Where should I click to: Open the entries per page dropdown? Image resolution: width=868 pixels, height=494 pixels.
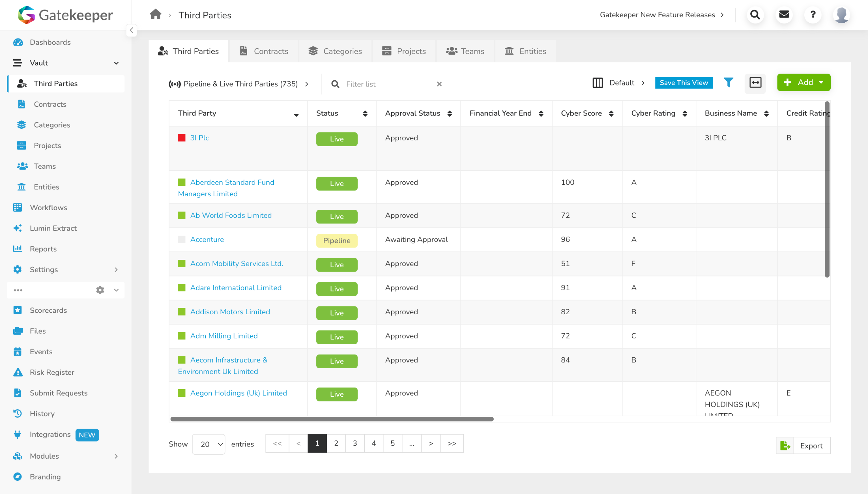[208, 444]
